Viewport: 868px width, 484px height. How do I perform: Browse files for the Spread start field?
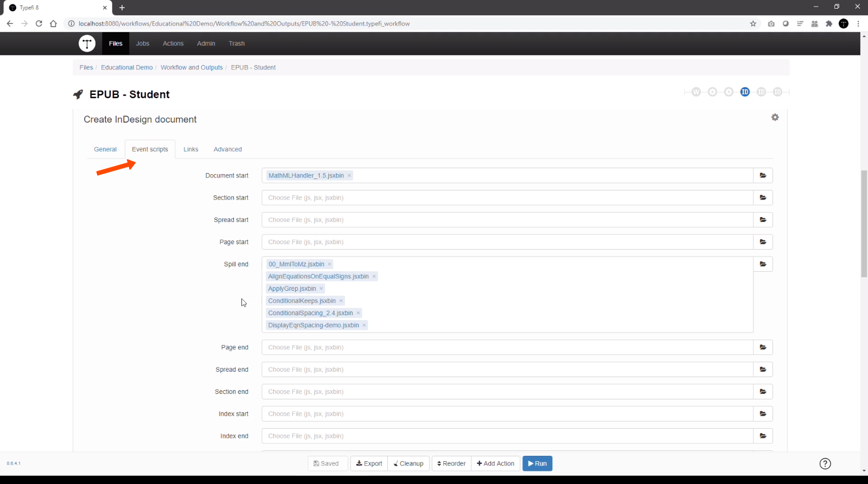pyautogui.click(x=763, y=220)
